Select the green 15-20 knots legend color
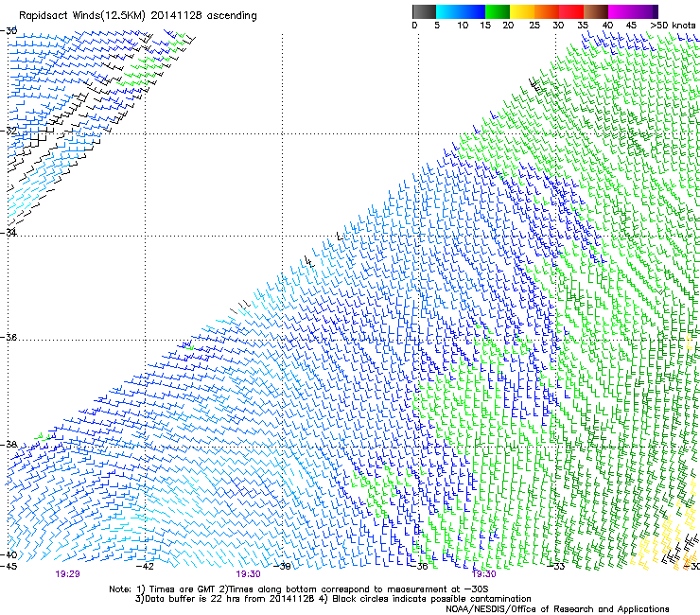Viewport: 700px width, 615px height. coord(498,11)
